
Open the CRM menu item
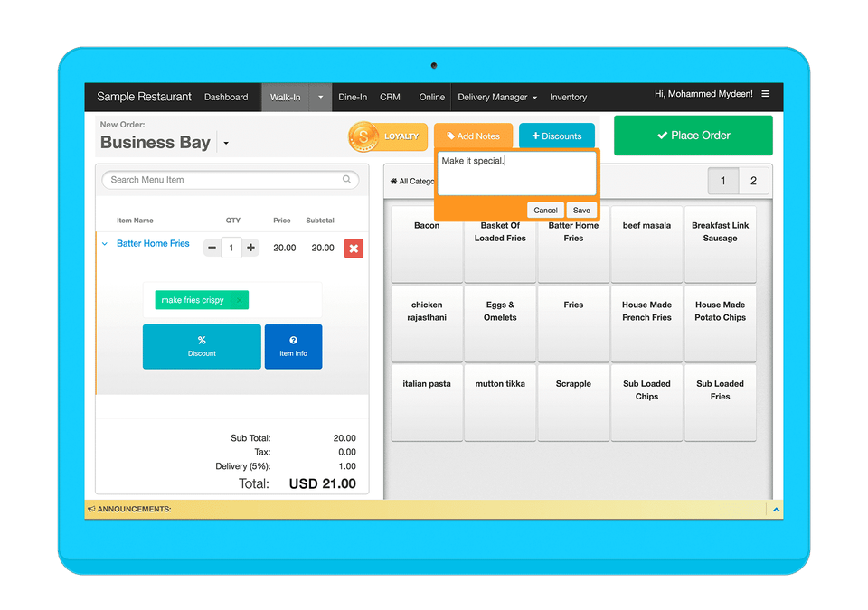coord(390,97)
